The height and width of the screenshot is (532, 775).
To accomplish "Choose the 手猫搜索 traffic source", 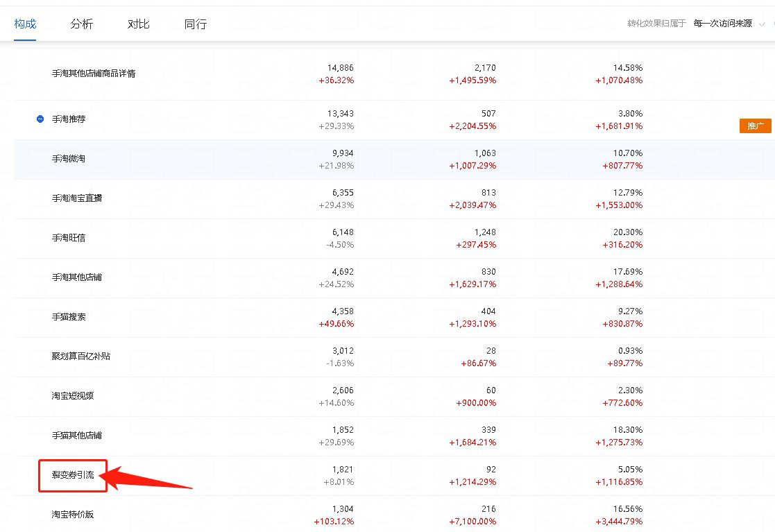I will (x=68, y=317).
